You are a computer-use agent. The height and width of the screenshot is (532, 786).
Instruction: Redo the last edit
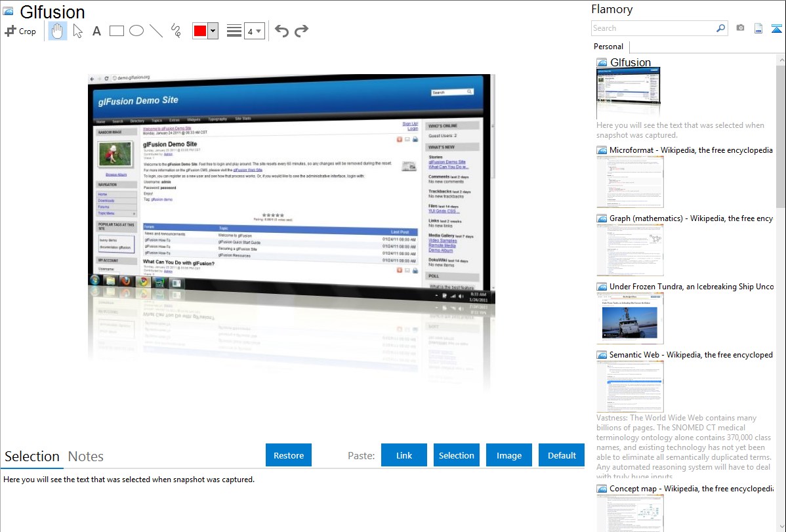pyautogui.click(x=301, y=31)
